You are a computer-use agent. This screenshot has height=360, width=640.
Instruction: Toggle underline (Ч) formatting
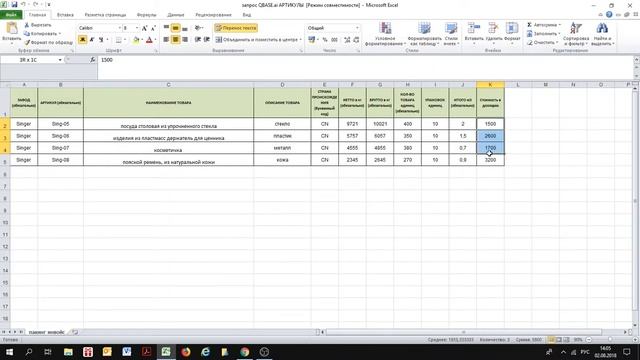point(101,40)
